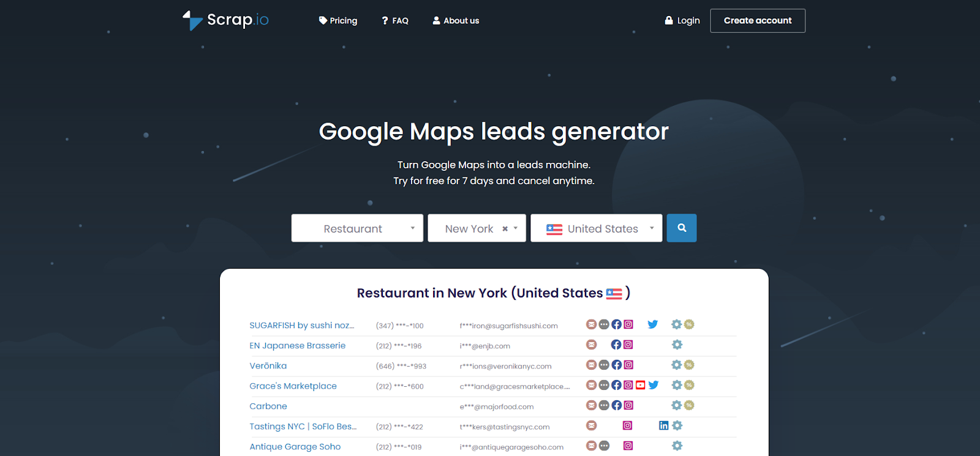This screenshot has height=456, width=980.
Task: Click the masked email at antiquegaragesoho.com
Action: [512, 447]
